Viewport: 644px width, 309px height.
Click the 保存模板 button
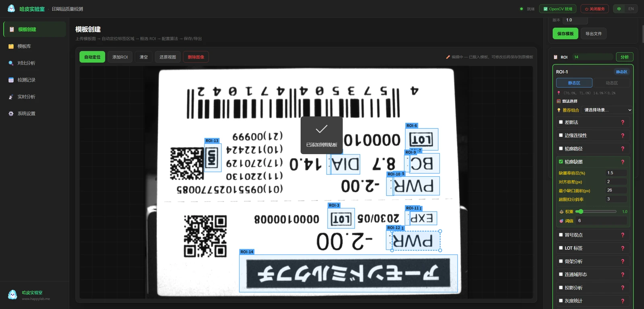566,34
